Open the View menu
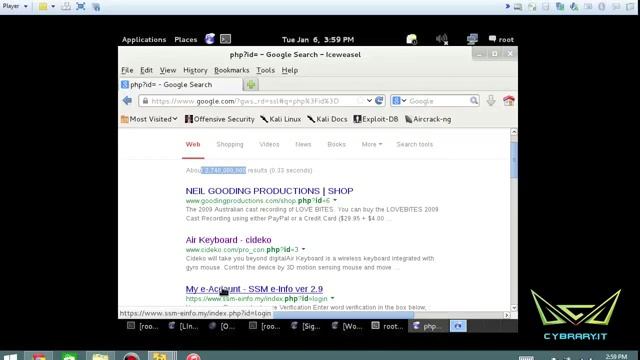 pos(168,70)
